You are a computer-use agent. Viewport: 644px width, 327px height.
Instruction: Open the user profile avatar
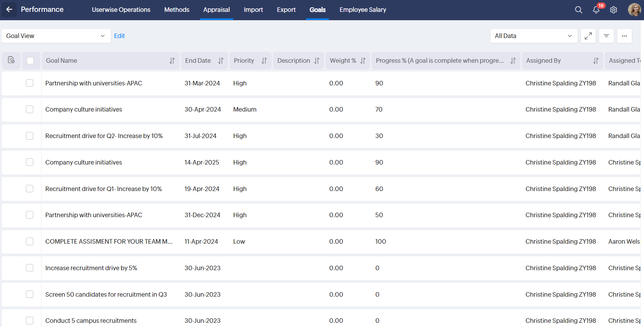click(634, 10)
